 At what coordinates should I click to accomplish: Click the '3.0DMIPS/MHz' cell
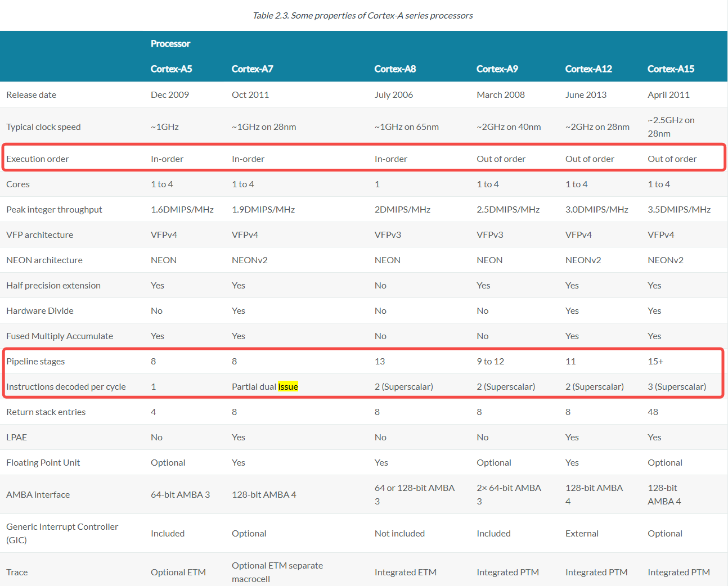(x=597, y=210)
